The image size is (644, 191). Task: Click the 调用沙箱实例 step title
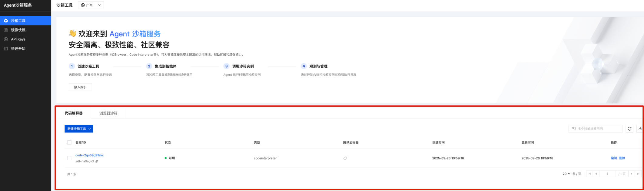(x=243, y=66)
